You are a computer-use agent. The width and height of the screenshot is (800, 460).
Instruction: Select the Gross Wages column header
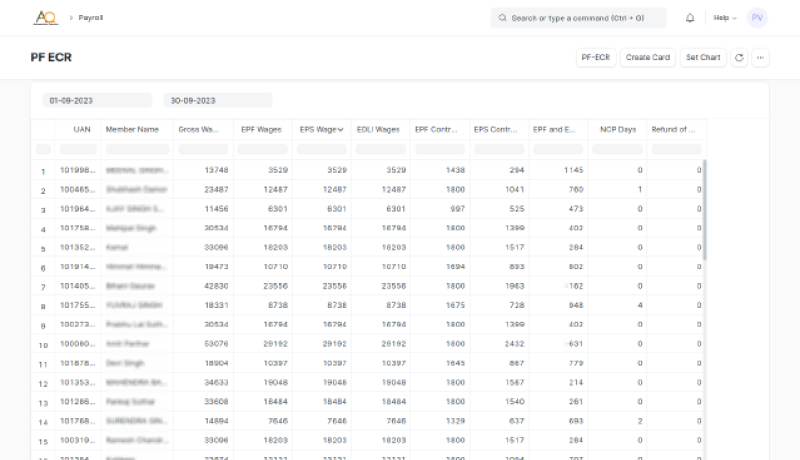(x=198, y=130)
